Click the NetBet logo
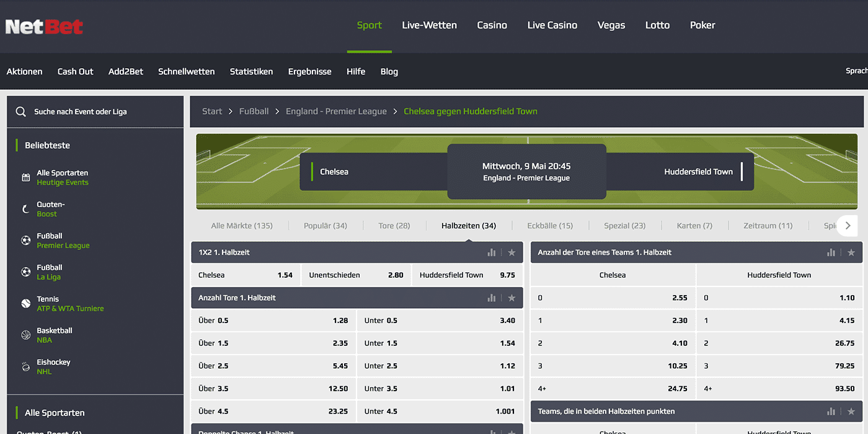This screenshot has width=868, height=434. tap(44, 26)
